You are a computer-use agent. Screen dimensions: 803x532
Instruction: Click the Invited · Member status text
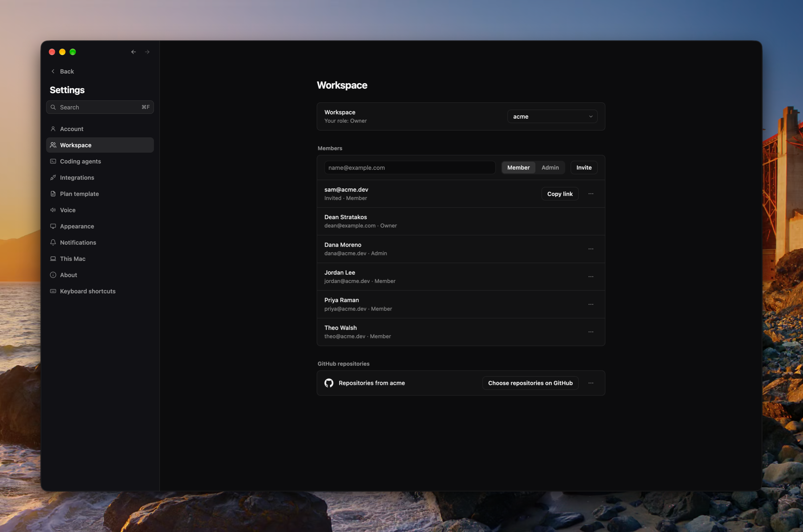point(346,198)
